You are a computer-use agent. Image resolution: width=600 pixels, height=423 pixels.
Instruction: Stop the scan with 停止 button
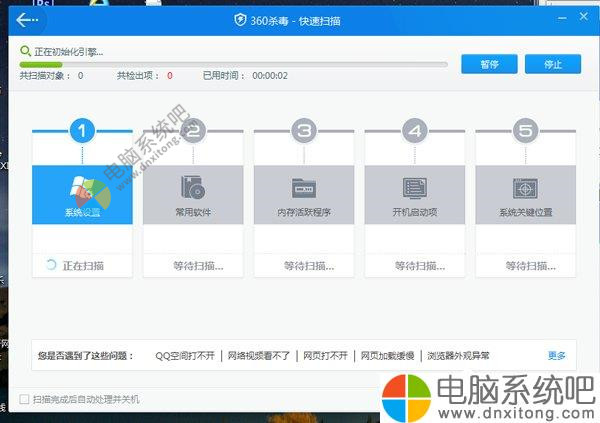pyautogui.click(x=553, y=64)
